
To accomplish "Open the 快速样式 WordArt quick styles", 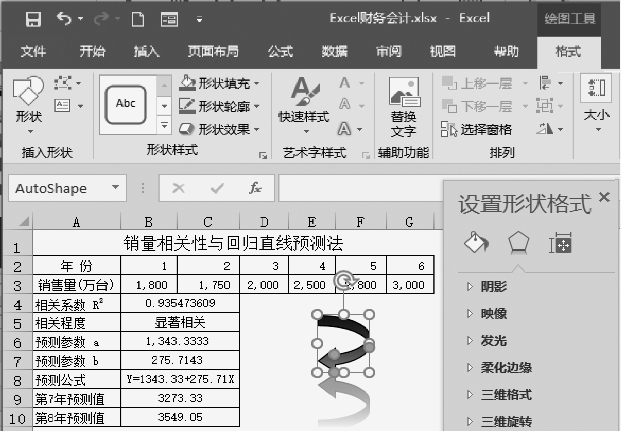I will tap(304, 105).
